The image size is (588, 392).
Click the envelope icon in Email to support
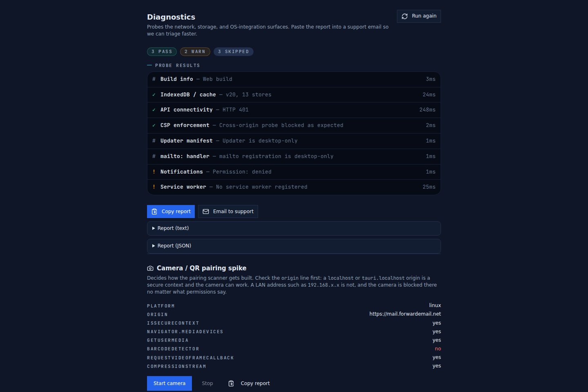pyautogui.click(x=206, y=212)
